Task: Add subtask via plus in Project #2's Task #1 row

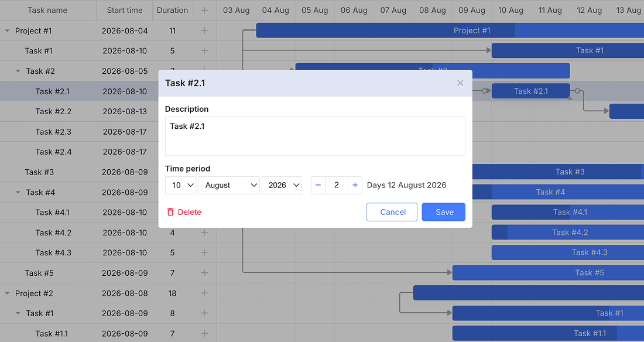Action: 204,313
